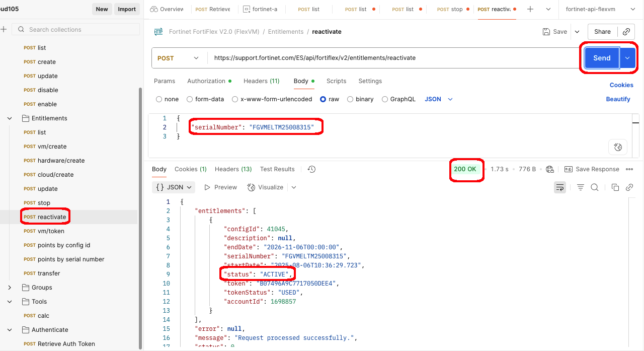Select the none body type

[159, 99]
